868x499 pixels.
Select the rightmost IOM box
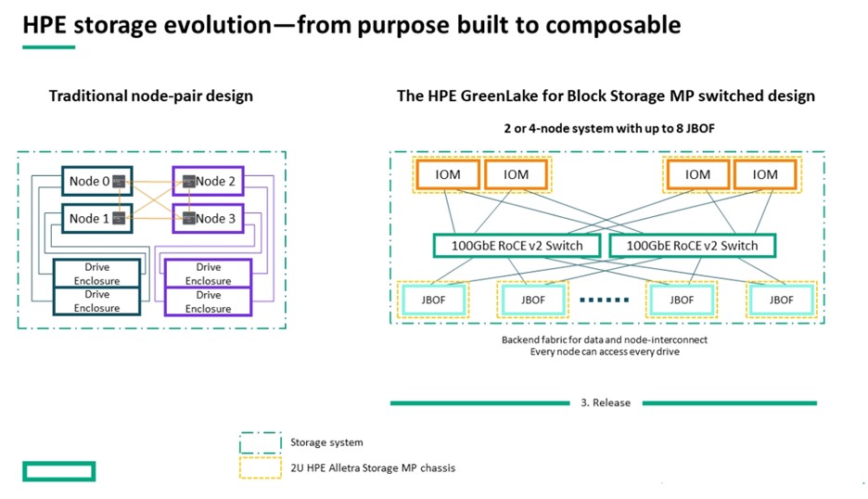pyautogui.click(x=765, y=174)
